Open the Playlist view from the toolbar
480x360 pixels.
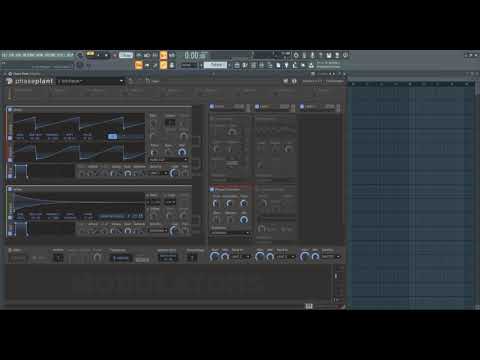(x=237, y=65)
